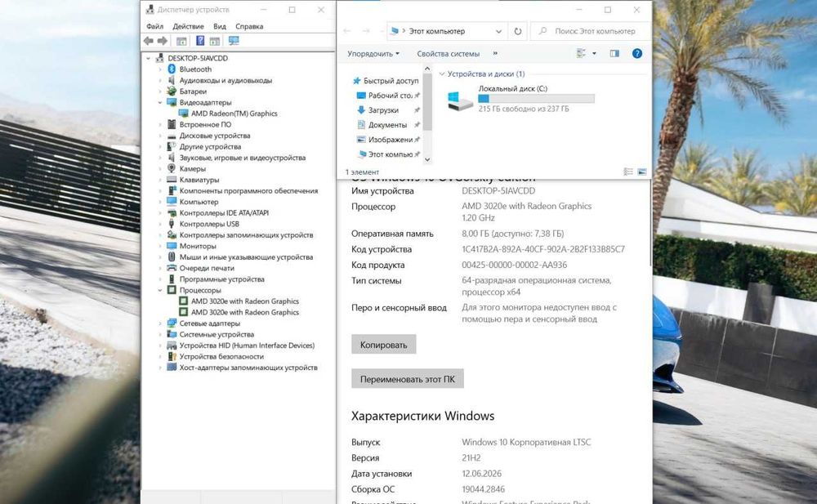
Task: Collapse the Устройства и диски group
Action: coord(442,74)
